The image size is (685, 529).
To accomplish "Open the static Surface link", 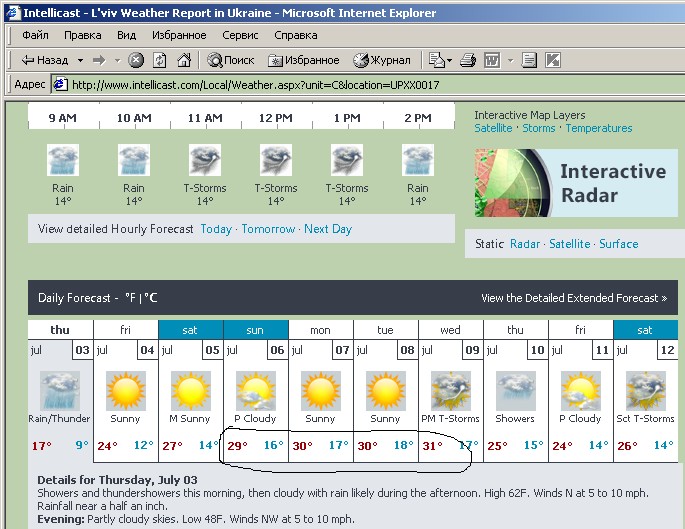I will [x=619, y=244].
